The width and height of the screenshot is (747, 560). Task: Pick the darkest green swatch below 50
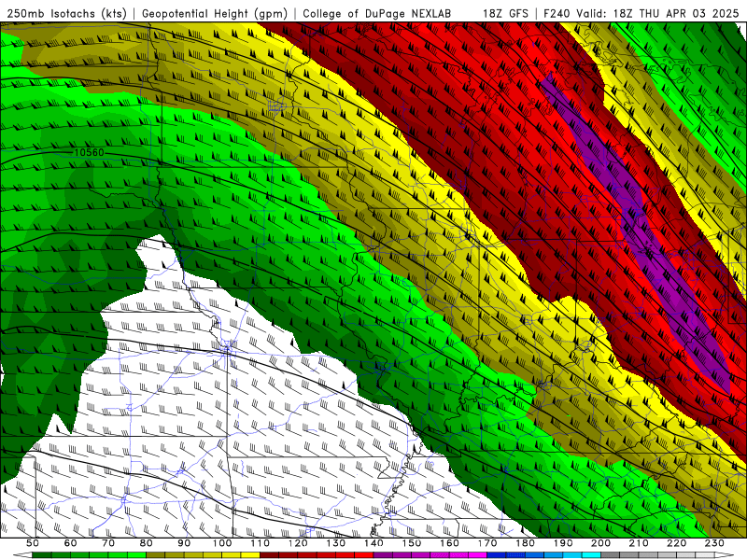coord(41,555)
